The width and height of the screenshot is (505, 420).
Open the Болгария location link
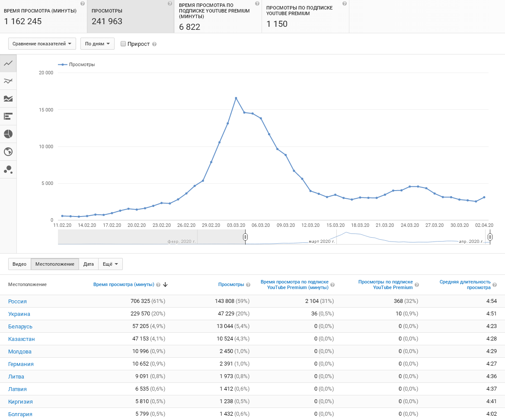coord(20,414)
